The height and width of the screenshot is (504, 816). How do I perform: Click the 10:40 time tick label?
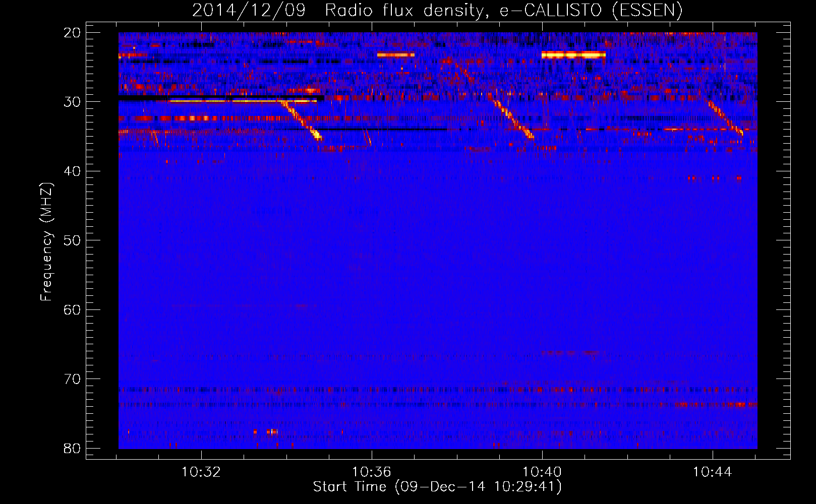(542, 472)
